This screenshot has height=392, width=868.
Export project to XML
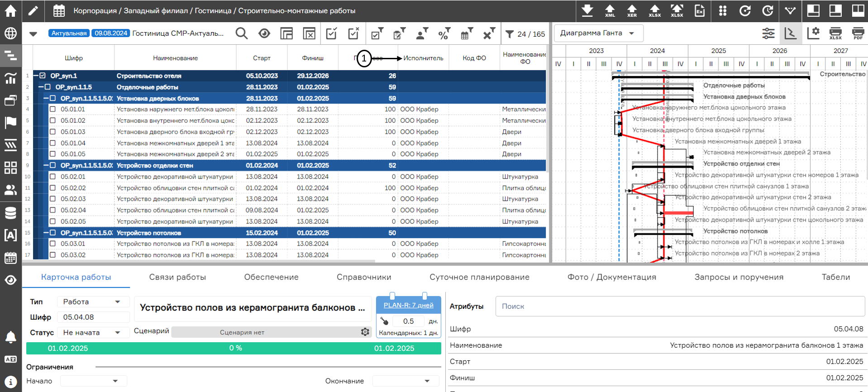pyautogui.click(x=610, y=10)
